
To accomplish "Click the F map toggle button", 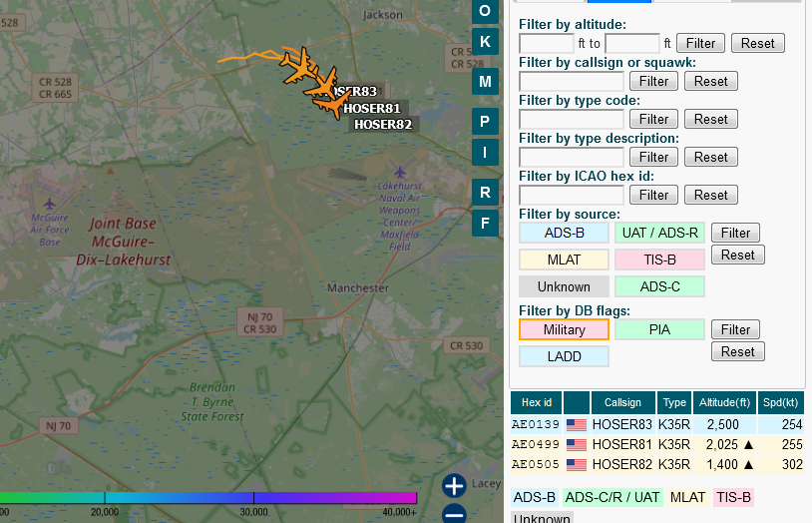I will coord(485,223).
